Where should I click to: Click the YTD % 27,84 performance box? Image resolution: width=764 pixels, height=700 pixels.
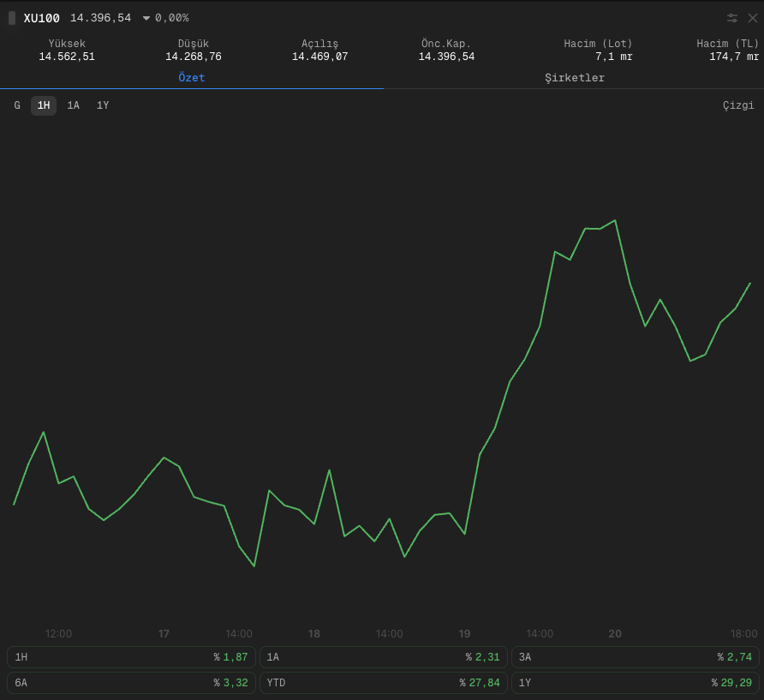pyautogui.click(x=384, y=683)
